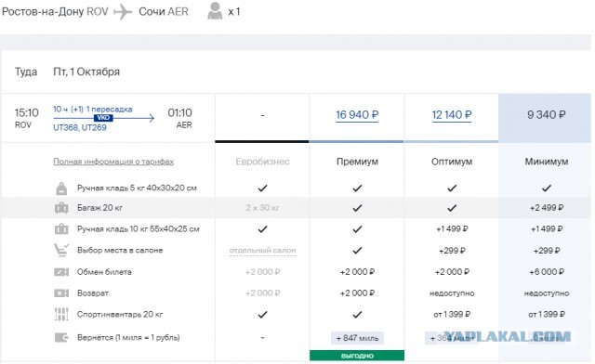Viewport: 595px width, 364px height.
Task: Click the refund (Возврат) icon
Action: (61, 293)
